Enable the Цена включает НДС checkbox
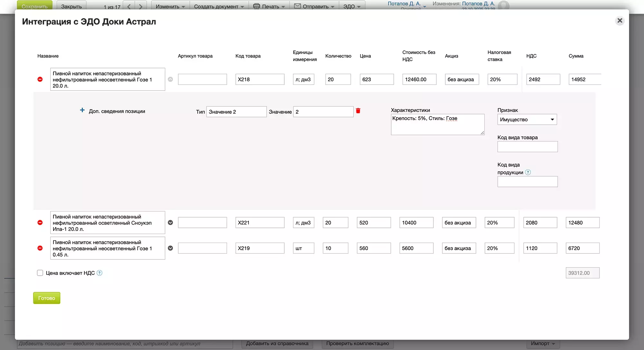 click(40, 273)
